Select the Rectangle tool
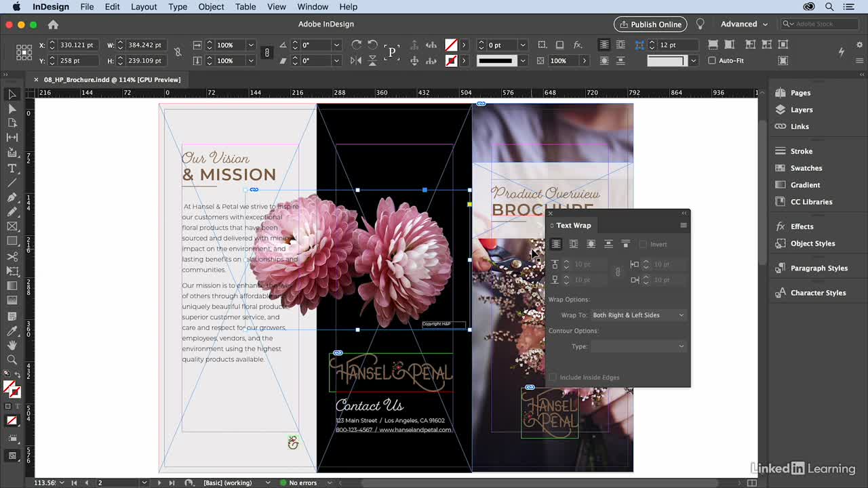 point(12,241)
